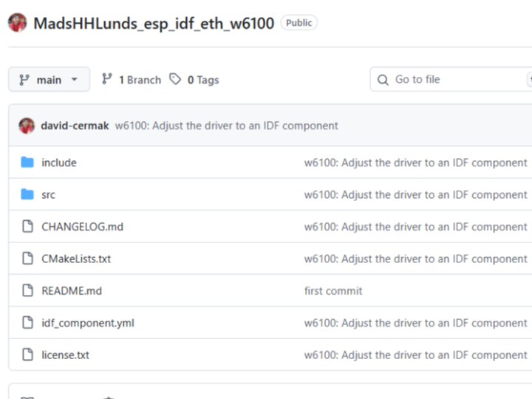Screen dimensions: 532x399
Task: Click the repository owner avatar
Action: 18,23
